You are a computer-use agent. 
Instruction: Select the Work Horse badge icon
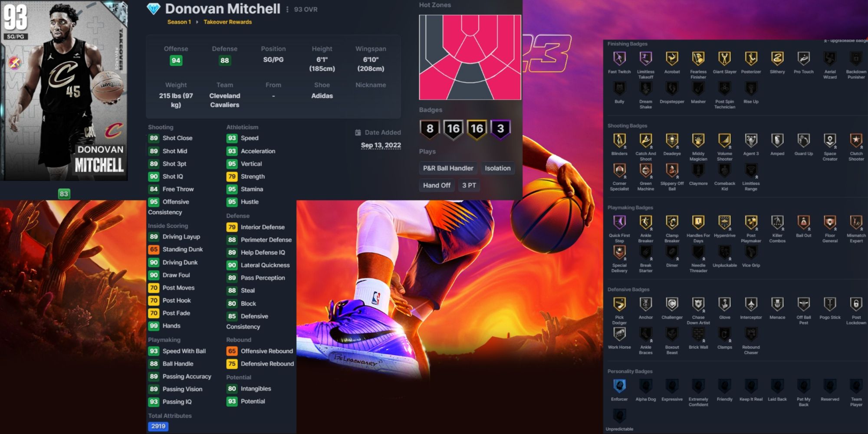coord(619,334)
